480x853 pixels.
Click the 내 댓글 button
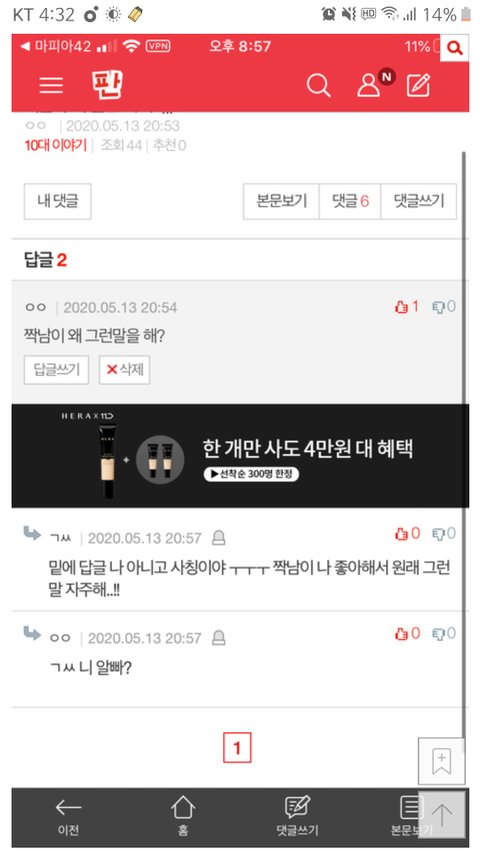(58, 201)
